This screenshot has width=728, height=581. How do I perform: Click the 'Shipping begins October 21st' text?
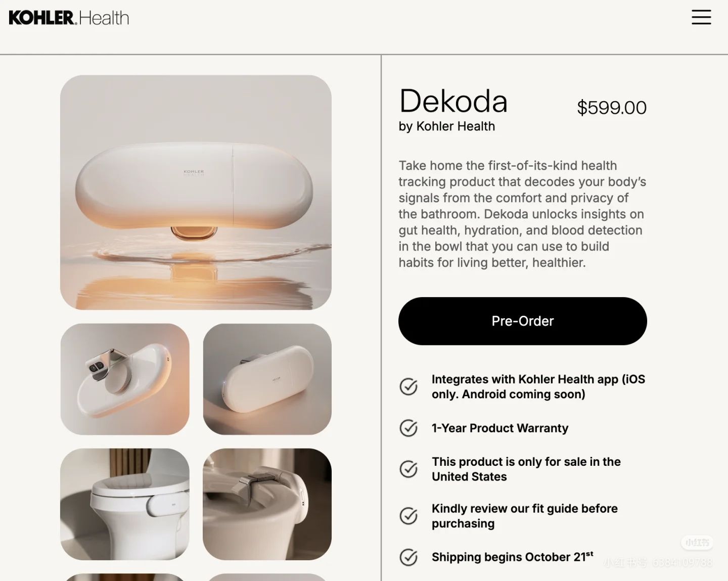click(x=512, y=557)
